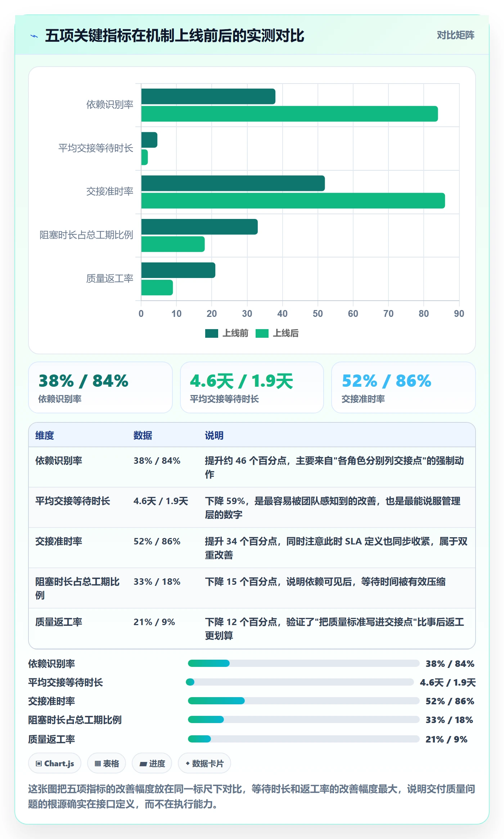Click the 依赖识别率 progress bar

(x=303, y=663)
